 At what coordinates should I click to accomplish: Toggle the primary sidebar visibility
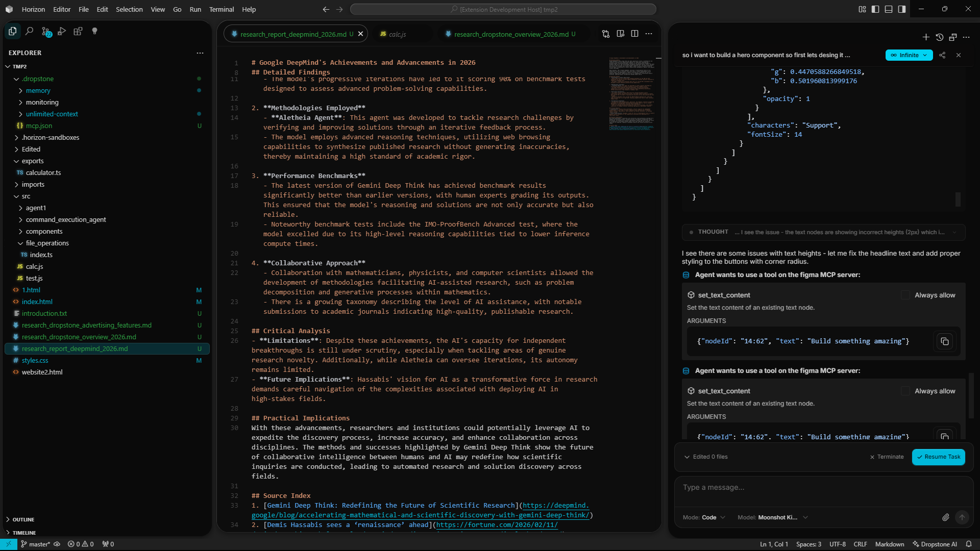pos(874,9)
